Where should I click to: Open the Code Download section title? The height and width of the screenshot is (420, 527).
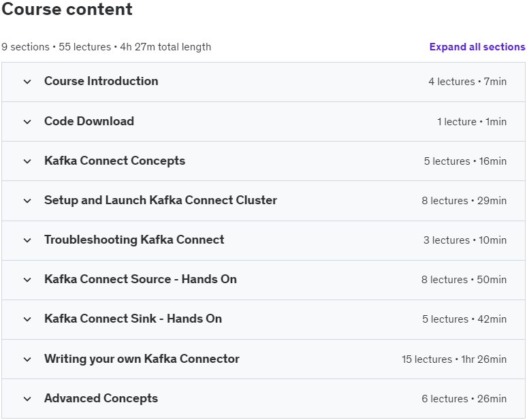(x=89, y=121)
